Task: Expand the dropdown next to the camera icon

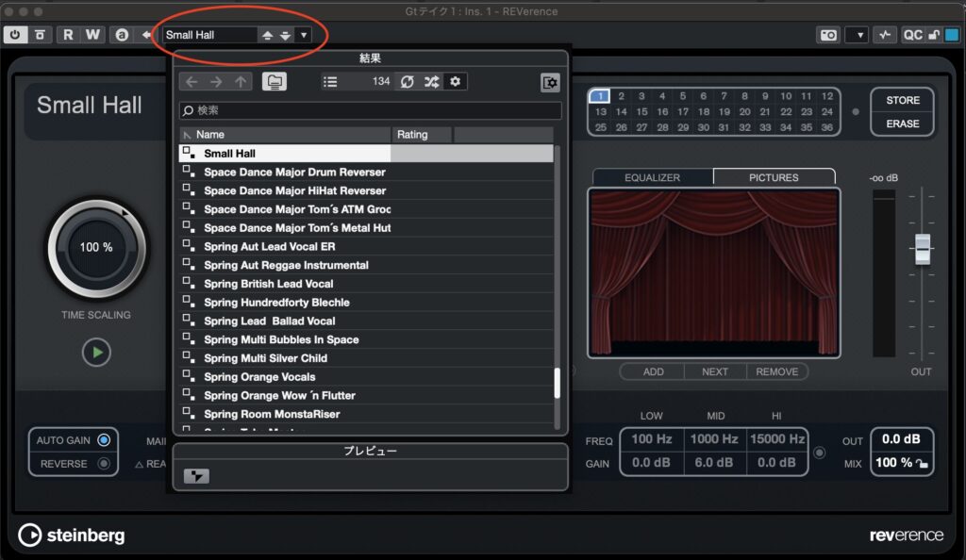Action: (x=857, y=35)
